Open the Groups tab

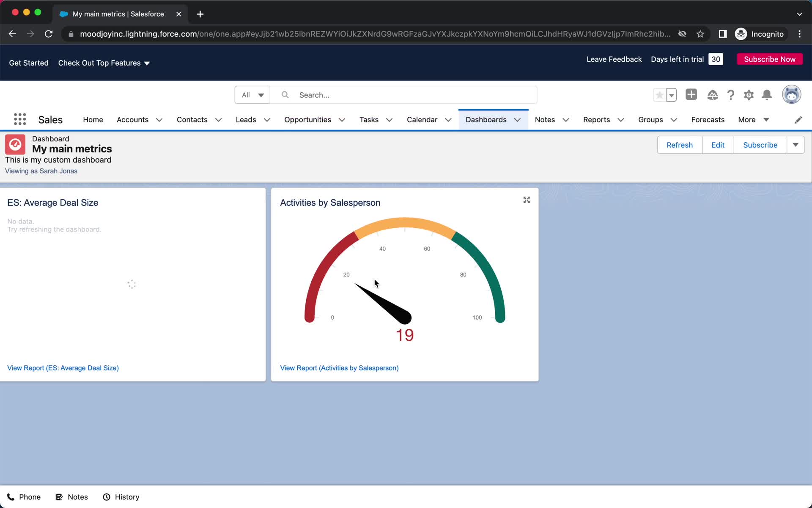(650, 120)
